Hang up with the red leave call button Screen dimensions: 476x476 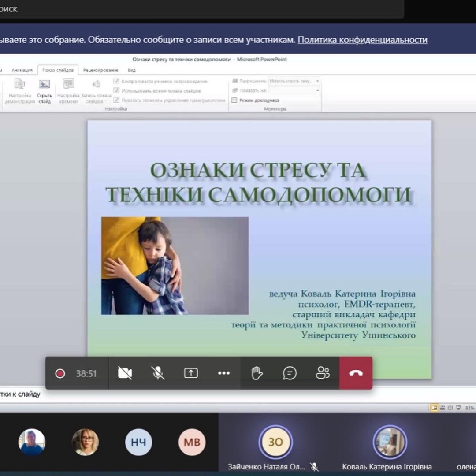[x=356, y=373]
